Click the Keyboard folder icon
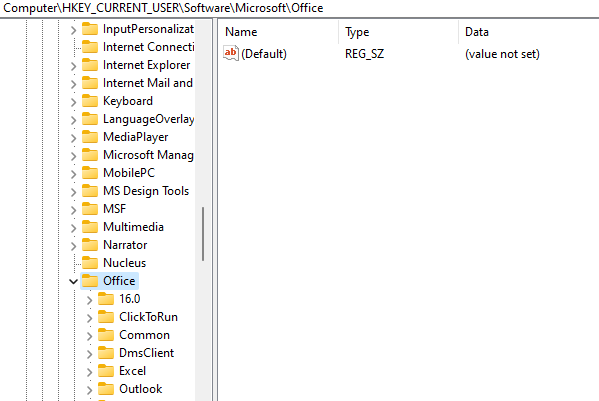Image resolution: width=599 pixels, height=401 pixels. tap(90, 101)
